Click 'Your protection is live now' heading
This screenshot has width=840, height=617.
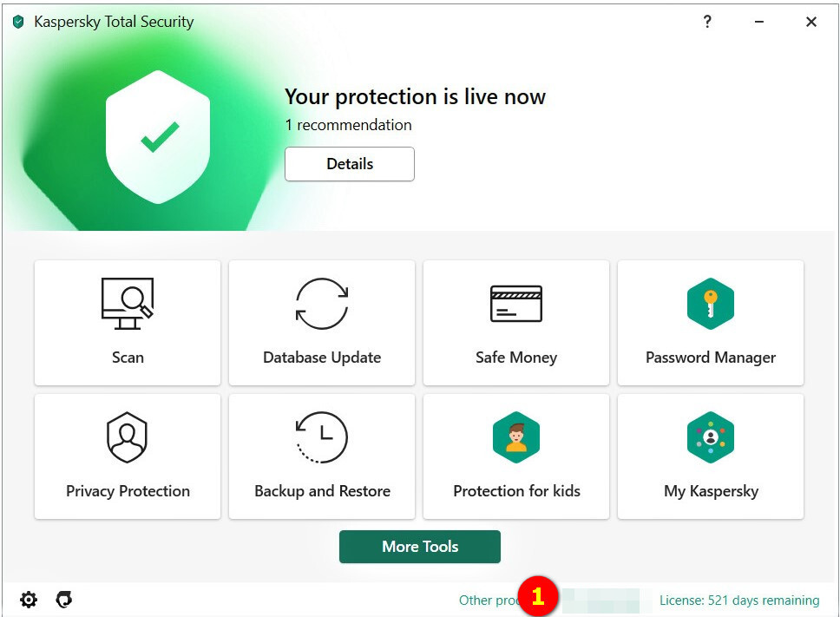(415, 97)
